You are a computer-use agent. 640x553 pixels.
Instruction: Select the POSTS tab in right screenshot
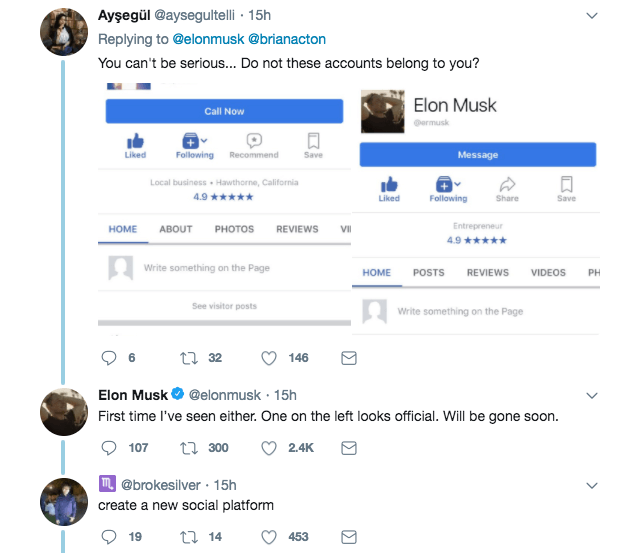tap(428, 272)
